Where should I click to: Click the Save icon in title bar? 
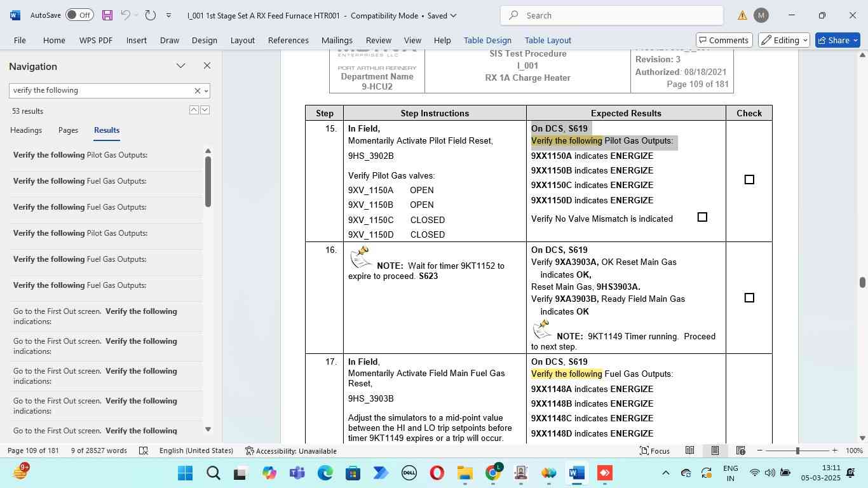coord(107,15)
